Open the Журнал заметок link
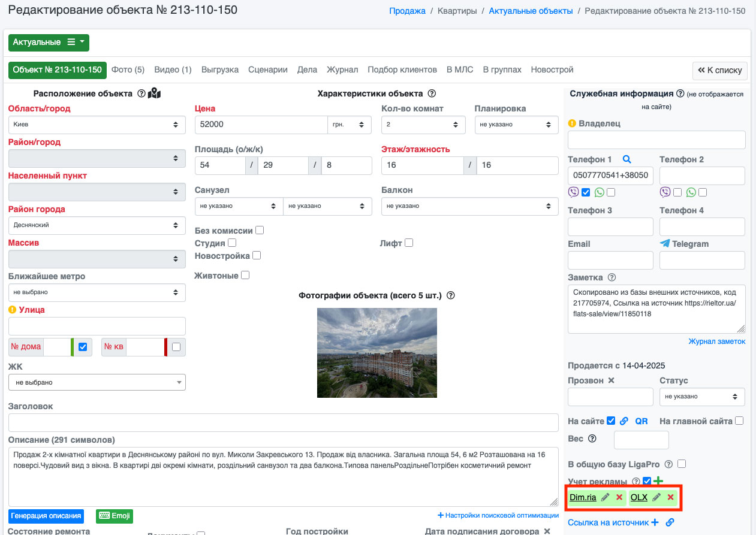 click(x=716, y=341)
